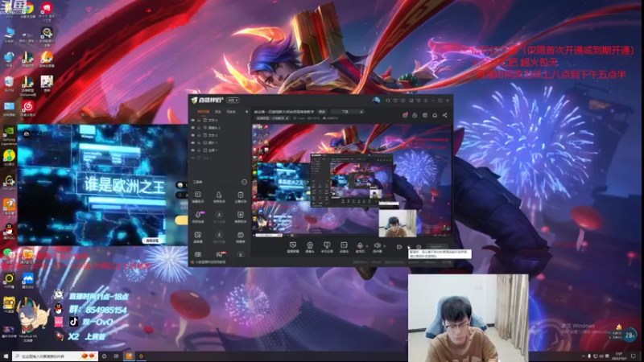Open Google Chrome desktop shortcut

point(27,10)
